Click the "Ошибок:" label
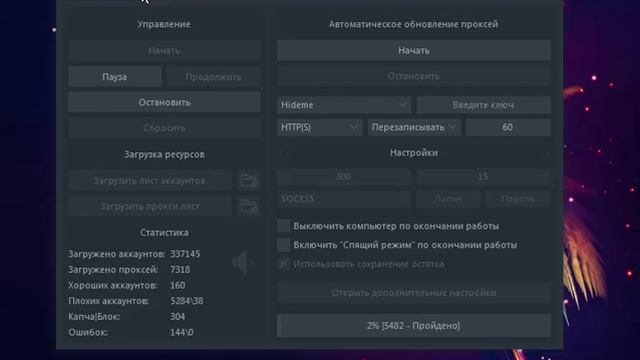Image resolution: width=640 pixels, height=360 pixels. 88,332
